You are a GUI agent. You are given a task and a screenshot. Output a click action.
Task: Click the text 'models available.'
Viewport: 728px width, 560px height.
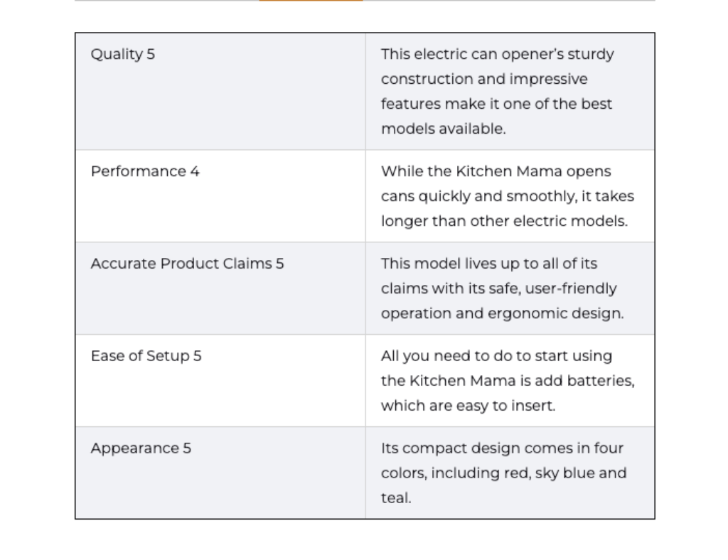[x=444, y=129]
